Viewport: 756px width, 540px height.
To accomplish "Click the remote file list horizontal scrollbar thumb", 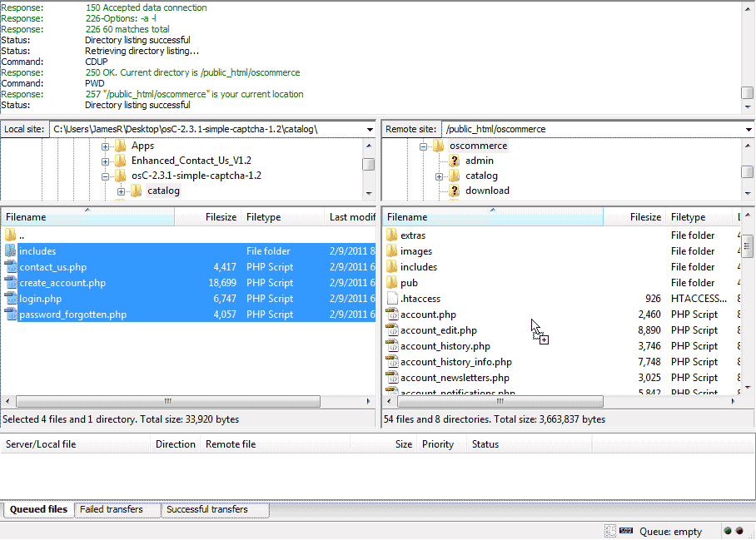I will 500,401.
